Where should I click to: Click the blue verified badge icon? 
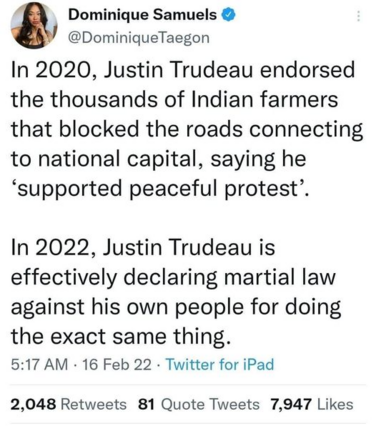pos(229,14)
